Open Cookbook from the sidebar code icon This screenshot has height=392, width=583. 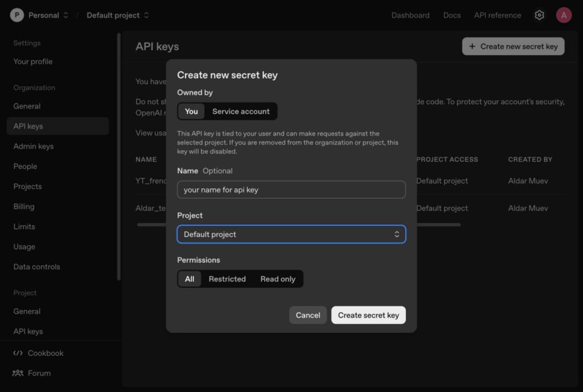pyautogui.click(x=18, y=353)
